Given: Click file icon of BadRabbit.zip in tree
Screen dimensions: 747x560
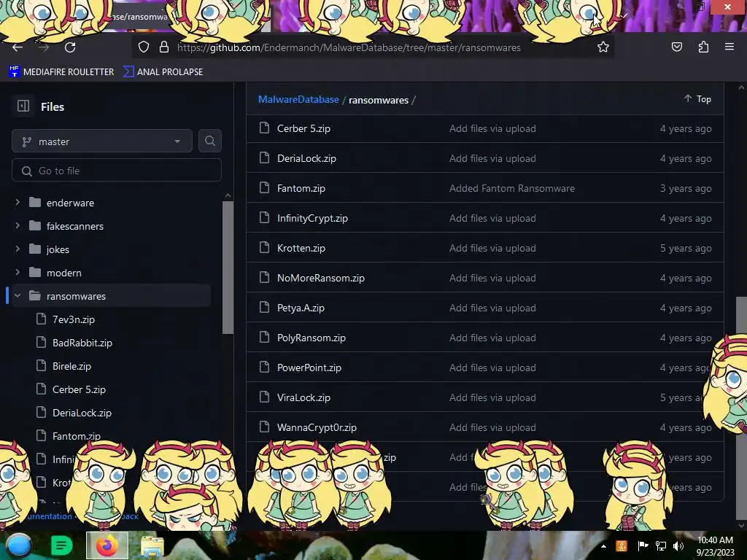Looking at the screenshot, I should tap(42, 342).
